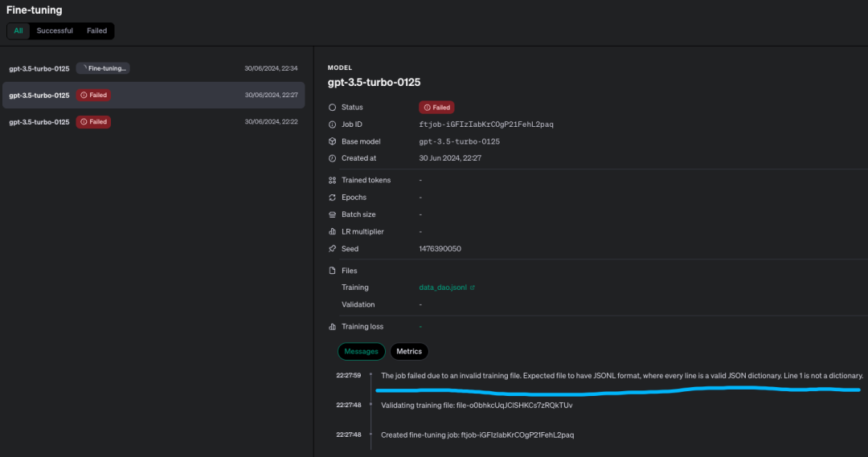
Task: Click the Trained tokens icon
Action: pos(333,181)
